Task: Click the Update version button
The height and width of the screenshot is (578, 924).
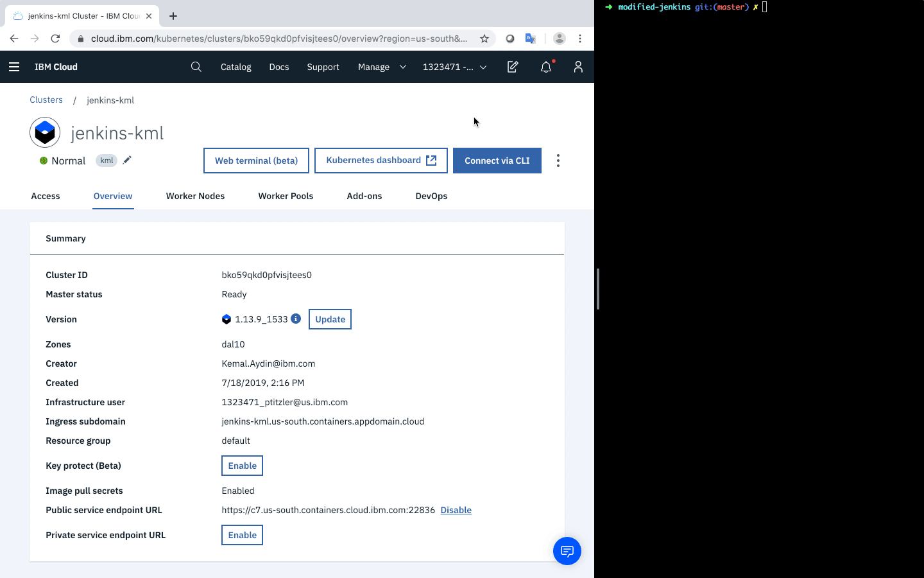Action: 330,319
